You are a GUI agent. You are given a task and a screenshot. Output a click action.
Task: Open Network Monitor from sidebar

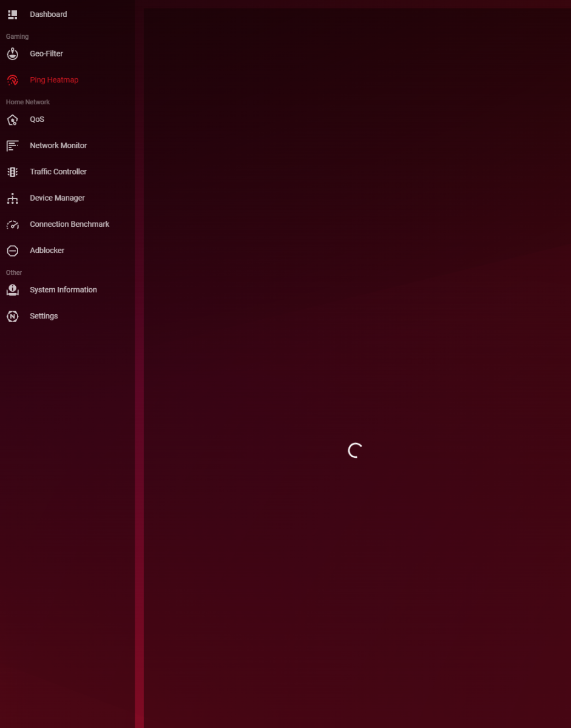58,145
